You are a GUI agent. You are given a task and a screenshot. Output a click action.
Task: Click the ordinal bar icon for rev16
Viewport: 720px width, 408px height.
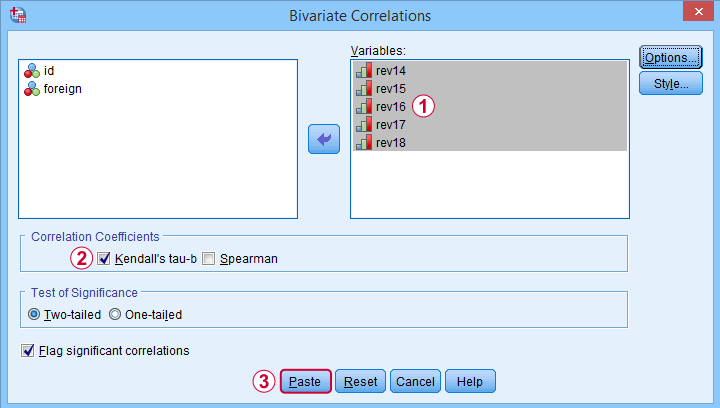tap(364, 107)
